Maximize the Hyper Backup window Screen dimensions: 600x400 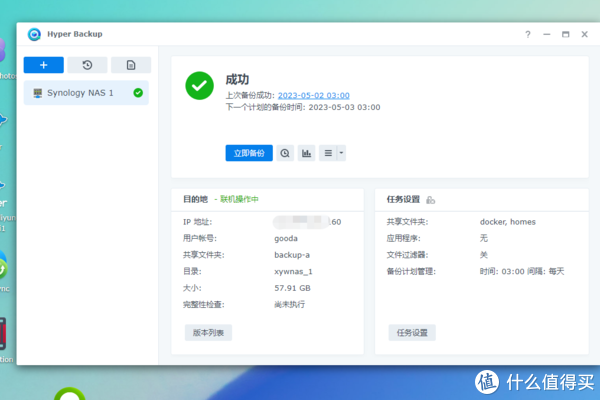click(566, 34)
